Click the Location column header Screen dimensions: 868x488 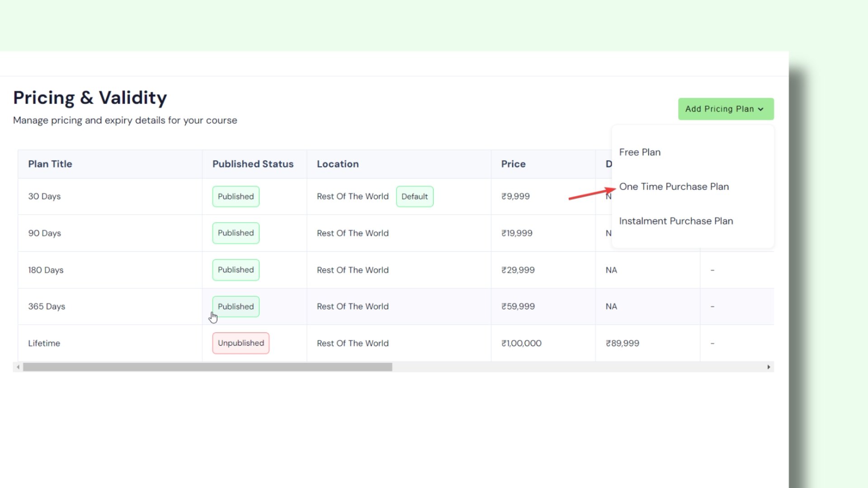(338, 164)
